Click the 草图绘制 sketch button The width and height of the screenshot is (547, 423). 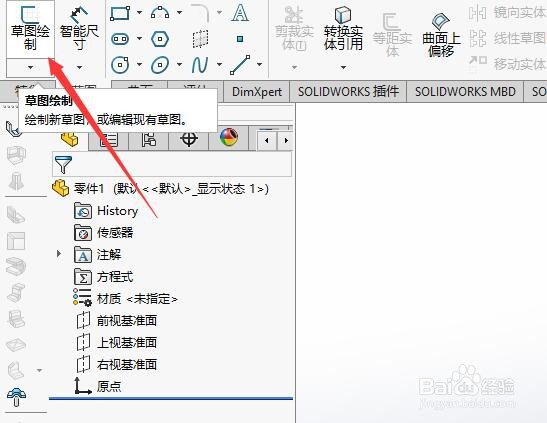point(30,29)
